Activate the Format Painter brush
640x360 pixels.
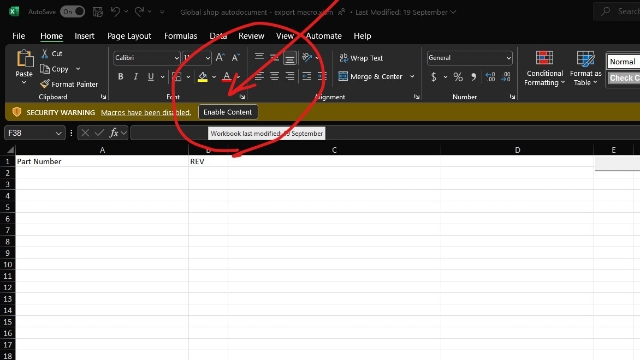pyautogui.click(x=69, y=84)
